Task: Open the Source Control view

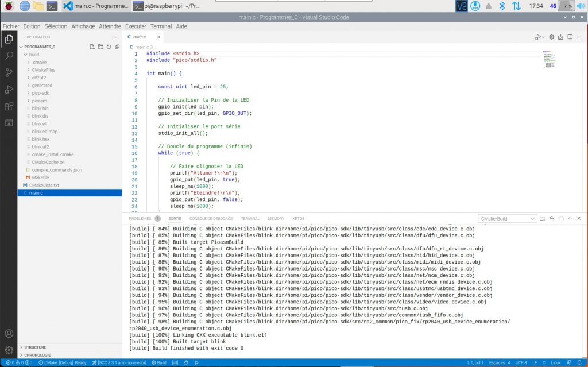Action: coord(9,72)
